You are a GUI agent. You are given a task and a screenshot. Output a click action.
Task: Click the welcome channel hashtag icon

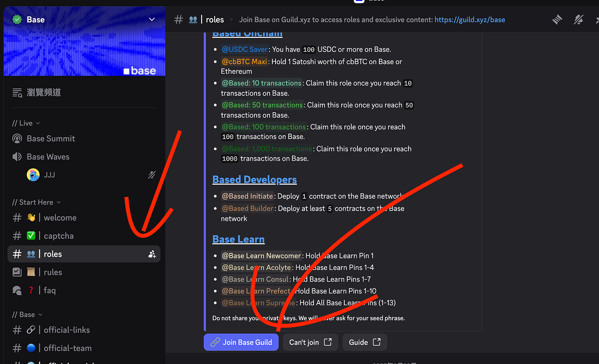click(17, 218)
